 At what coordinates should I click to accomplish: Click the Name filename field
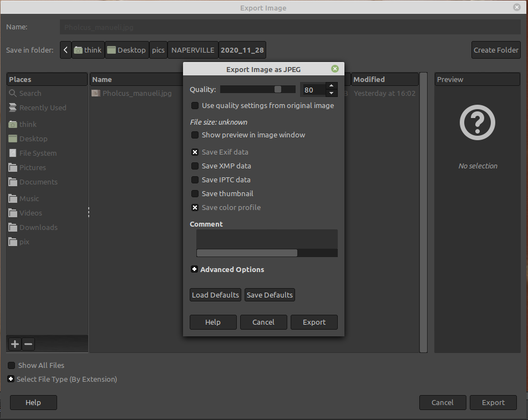290,27
